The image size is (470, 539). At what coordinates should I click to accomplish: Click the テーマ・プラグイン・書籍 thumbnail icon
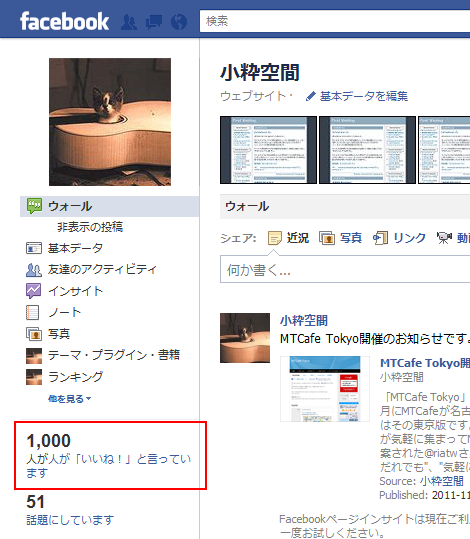pos(34,356)
